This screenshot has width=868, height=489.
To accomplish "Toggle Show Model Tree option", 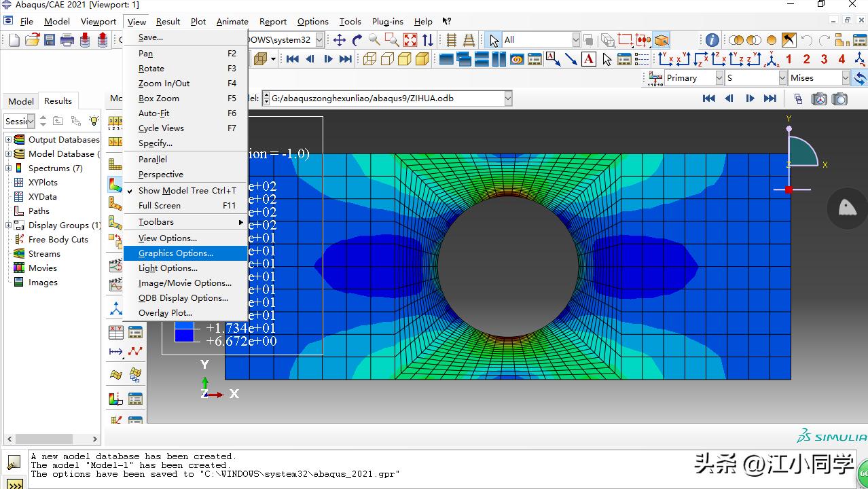I will (187, 191).
